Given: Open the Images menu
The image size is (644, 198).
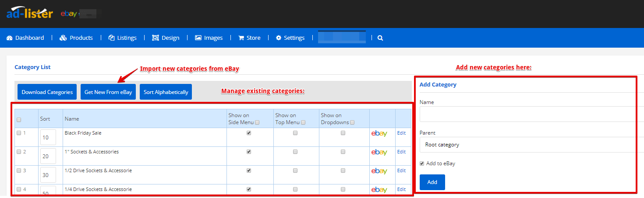Looking at the screenshot, I should (209, 38).
